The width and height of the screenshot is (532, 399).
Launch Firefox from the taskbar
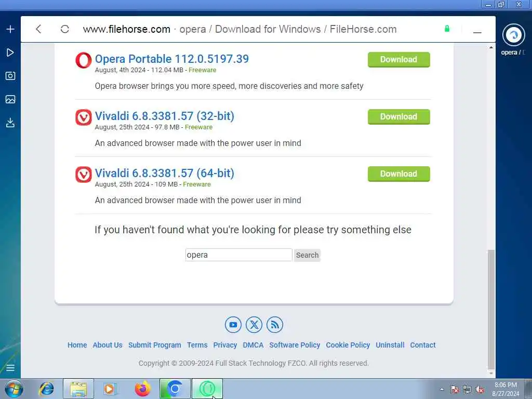(x=142, y=389)
